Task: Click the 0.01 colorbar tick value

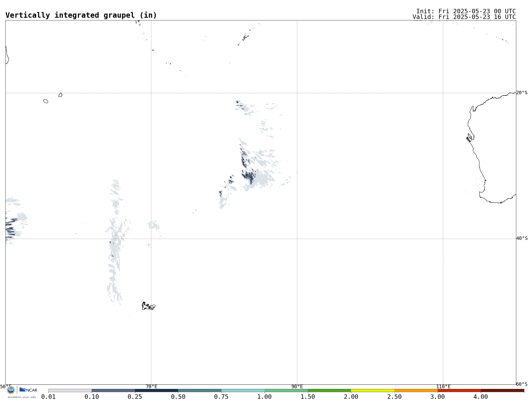Action: point(49,397)
